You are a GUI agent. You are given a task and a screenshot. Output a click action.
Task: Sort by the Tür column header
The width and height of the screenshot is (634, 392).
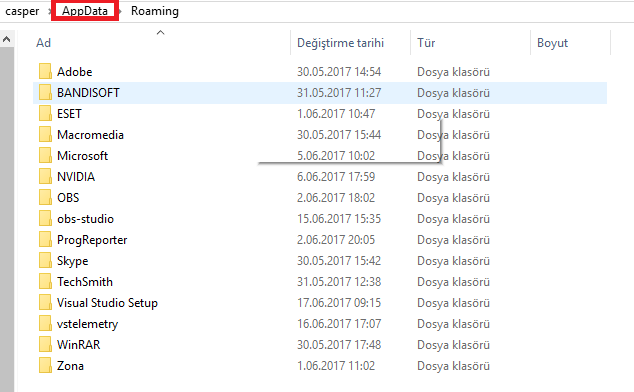(x=426, y=42)
